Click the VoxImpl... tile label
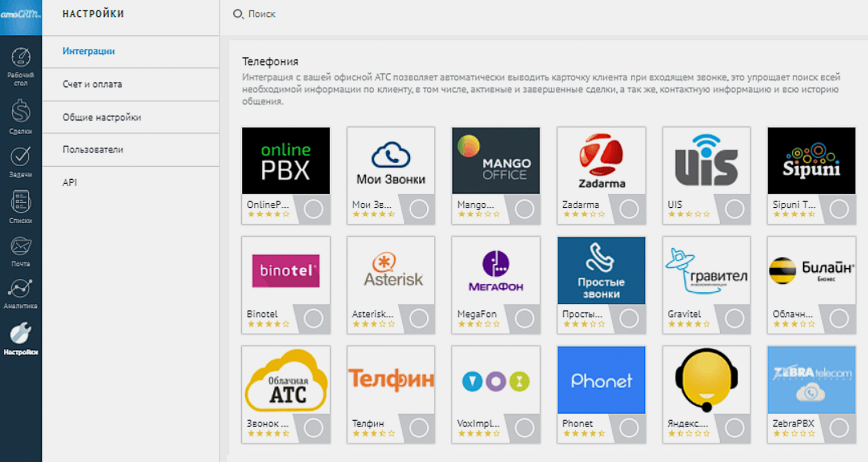Image resolution: width=868 pixels, height=462 pixels. (478, 423)
